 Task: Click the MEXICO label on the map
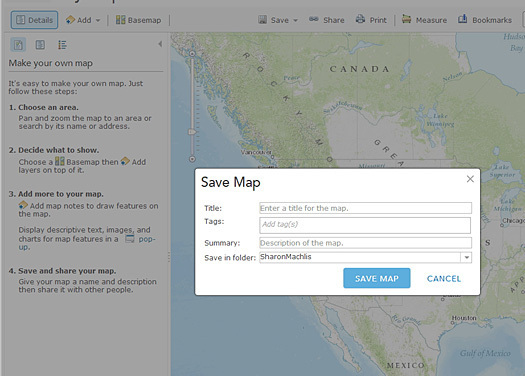click(405, 365)
